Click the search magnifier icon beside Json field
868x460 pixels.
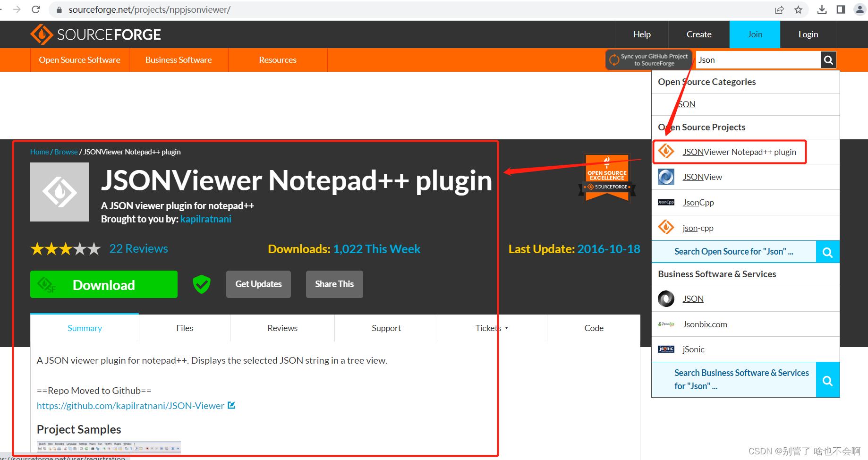tap(828, 60)
